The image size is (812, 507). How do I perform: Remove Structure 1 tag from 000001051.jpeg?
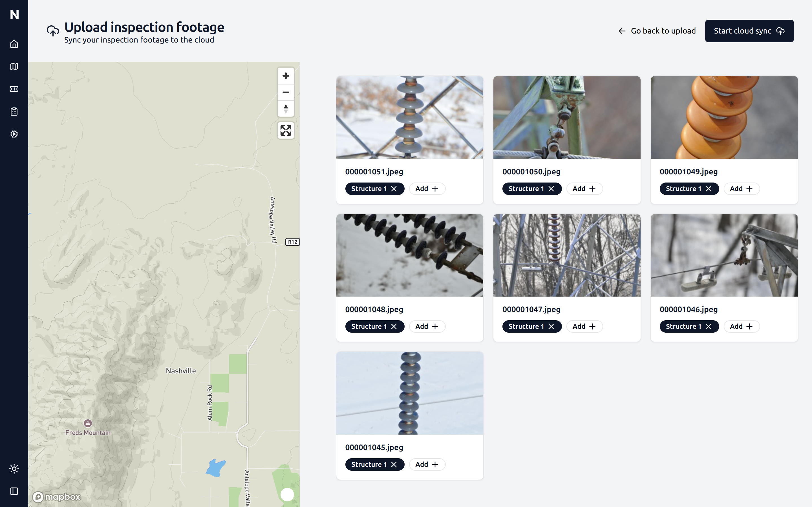[x=395, y=188]
